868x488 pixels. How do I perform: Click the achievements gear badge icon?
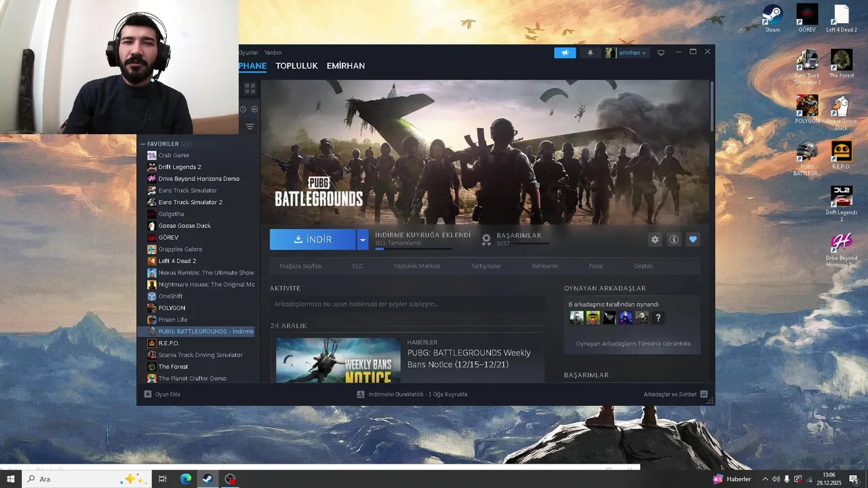click(x=486, y=239)
